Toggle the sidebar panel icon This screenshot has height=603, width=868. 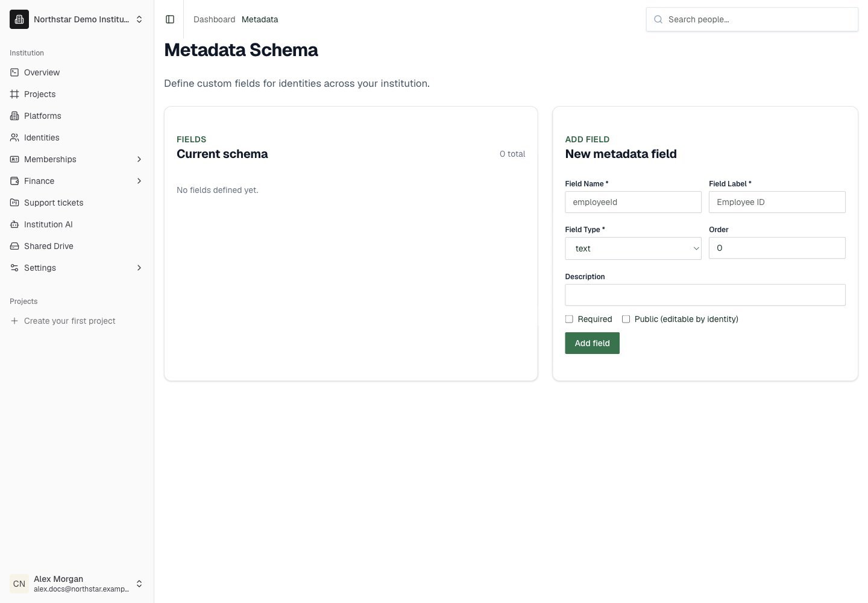click(x=170, y=19)
